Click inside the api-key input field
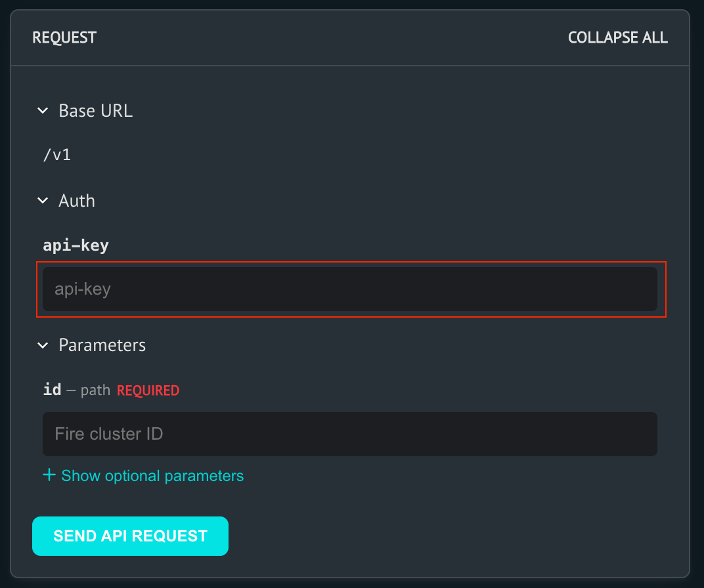This screenshot has height=588, width=704. coord(350,289)
